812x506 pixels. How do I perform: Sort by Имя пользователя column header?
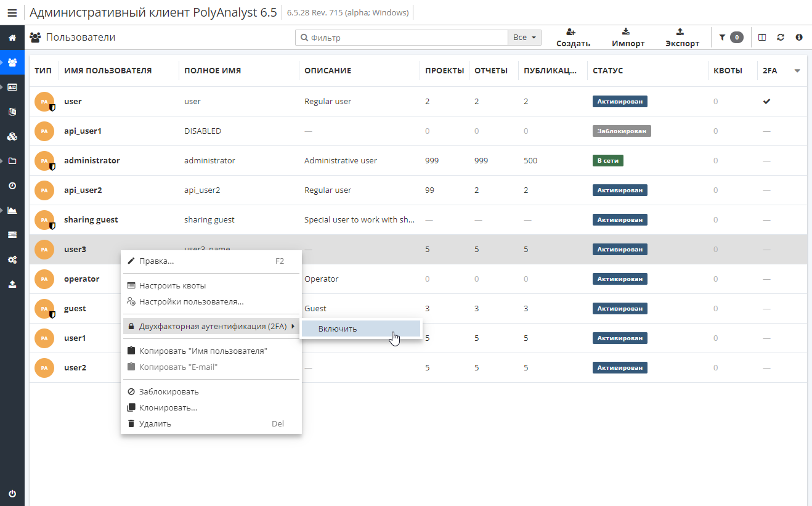(108, 71)
